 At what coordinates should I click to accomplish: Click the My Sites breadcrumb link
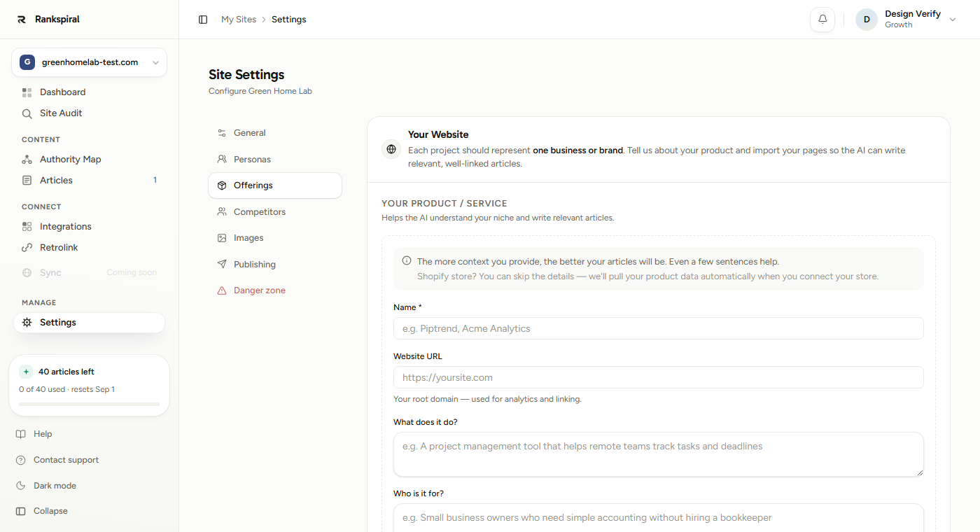239,20
